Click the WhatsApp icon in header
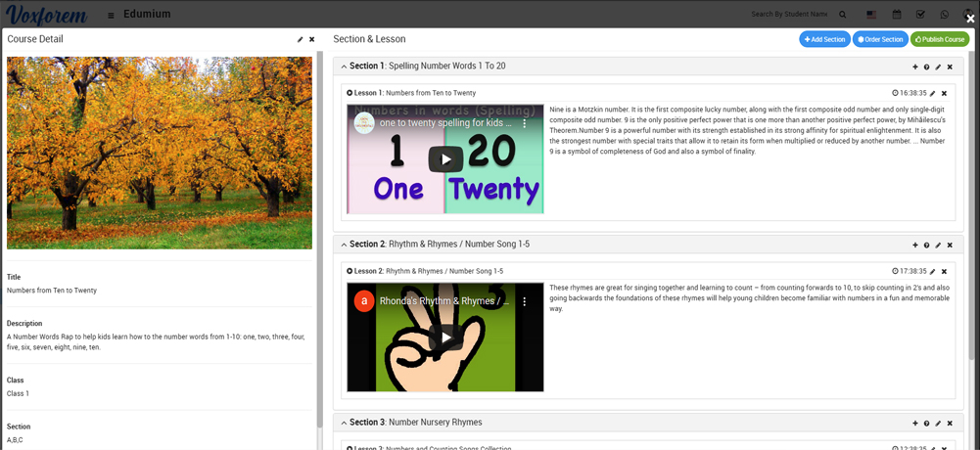This screenshot has width=980, height=450. click(x=945, y=15)
